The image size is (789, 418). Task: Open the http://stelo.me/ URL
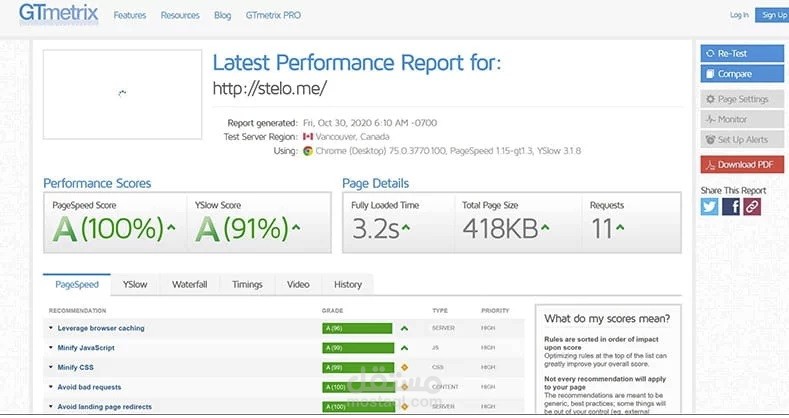[270, 89]
